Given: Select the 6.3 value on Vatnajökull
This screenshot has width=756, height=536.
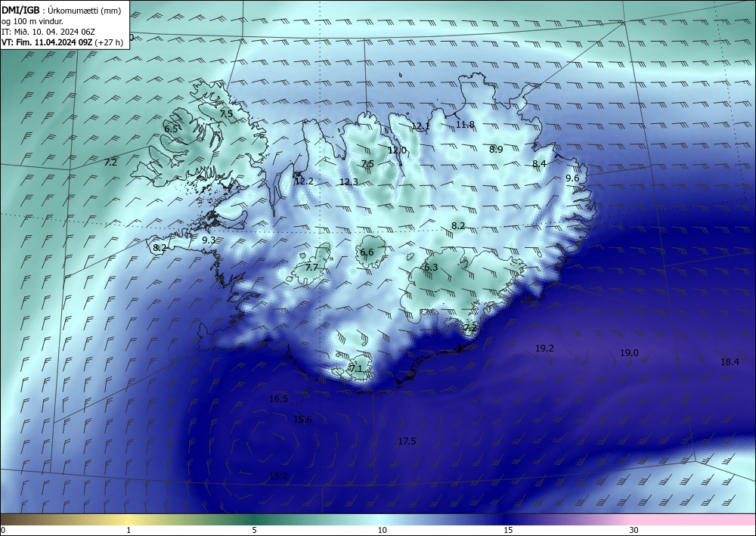Looking at the screenshot, I should point(431,268).
